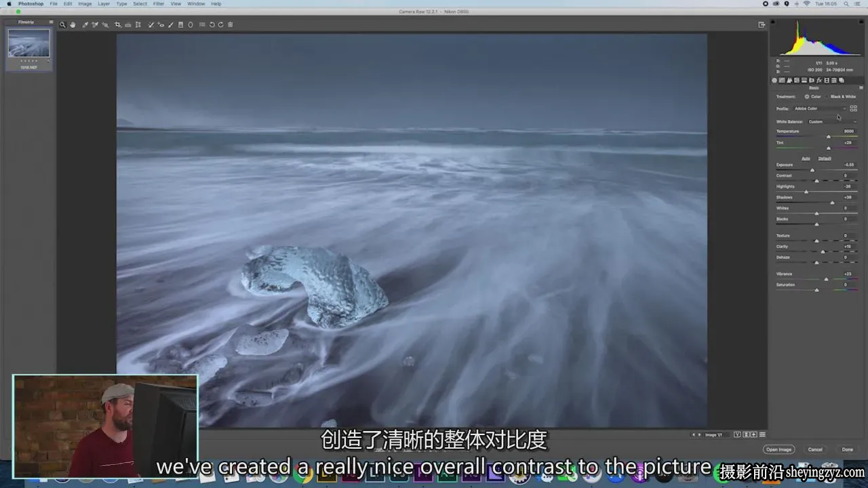Open the Effects (fx) panel tab
This screenshot has width=868, height=488.
819,80
